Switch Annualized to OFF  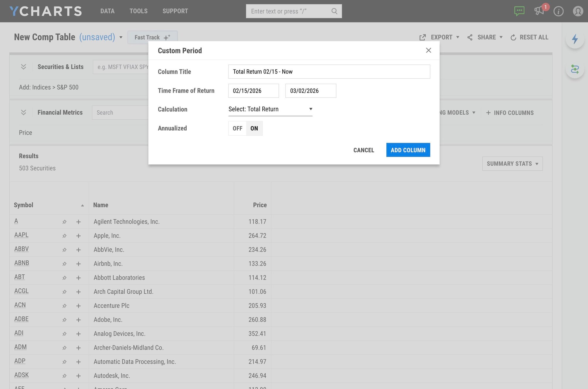coord(237,128)
